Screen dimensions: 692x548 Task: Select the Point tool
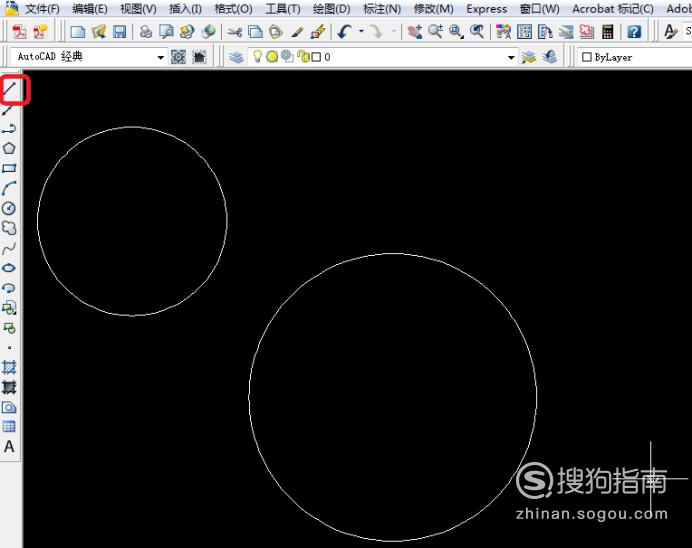click(x=9, y=348)
